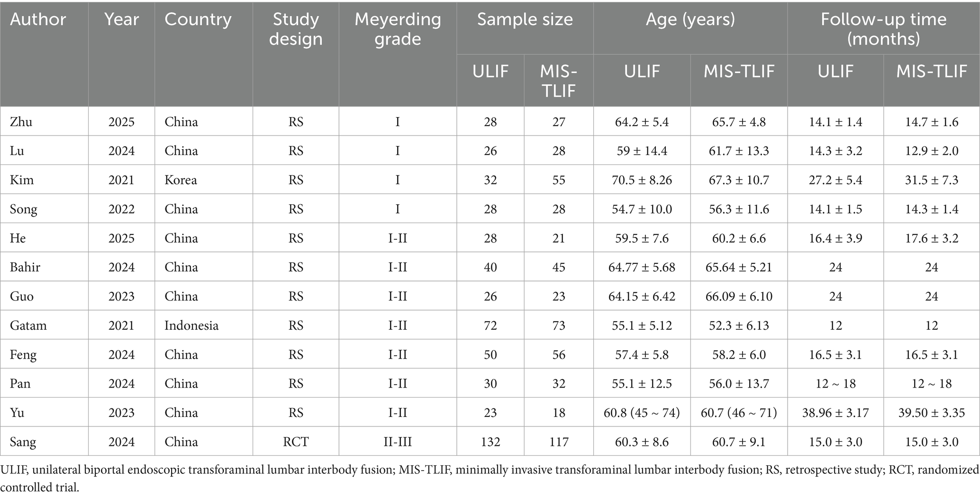
Task: Click the Sample size header cell
Action: (525, 19)
